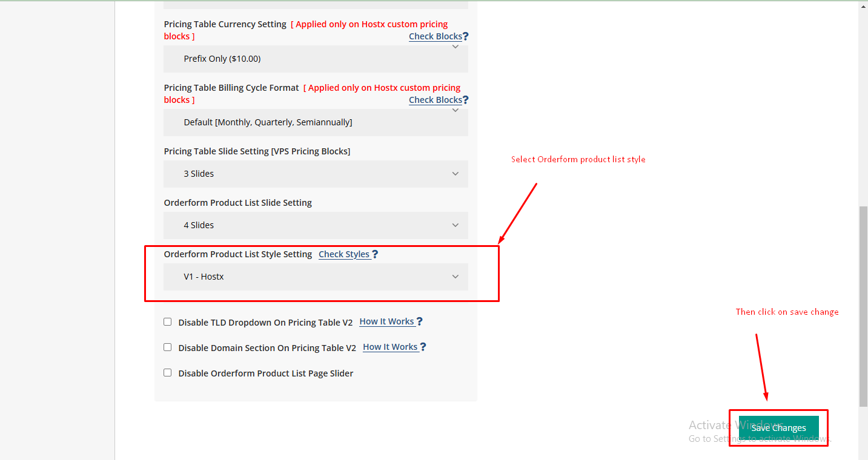Open the Check Styles link
The height and width of the screenshot is (460, 868).
point(344,254)
